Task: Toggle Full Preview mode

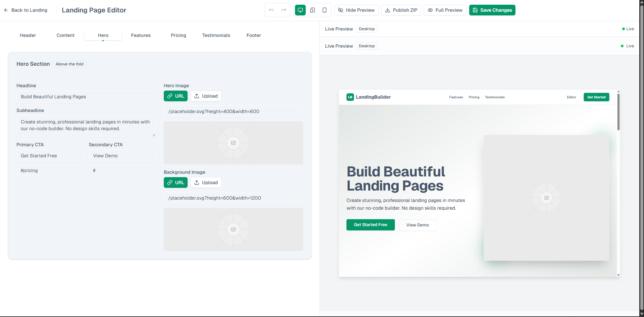Action: click(x=445, y=10)
